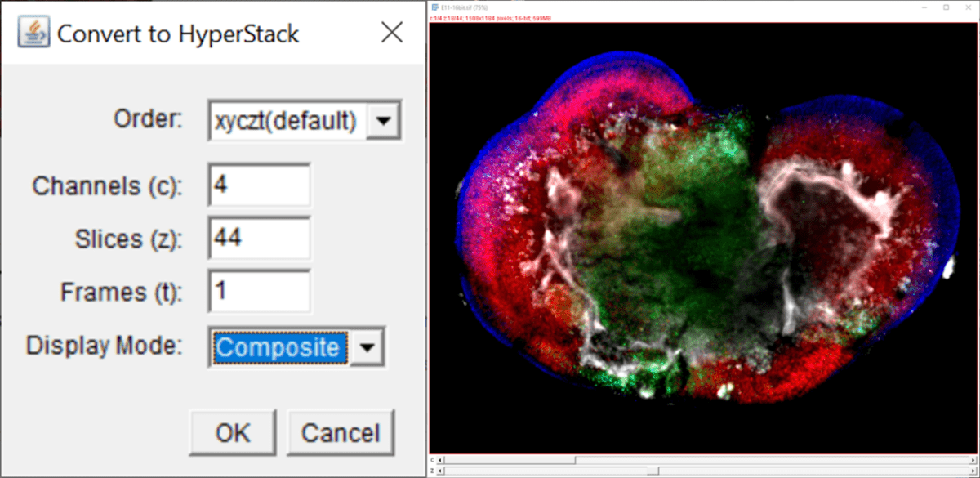This screenshot has width=980, height=478.
Task: Select the Channels (c) input field
Action: pos(257,185)
